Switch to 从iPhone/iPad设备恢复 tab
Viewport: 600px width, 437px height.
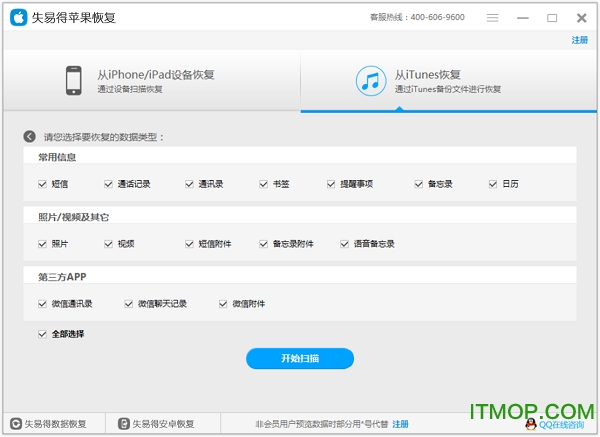click(x=150, y=81)
